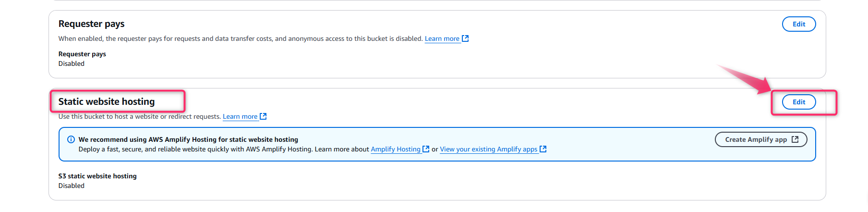Click the Create Amplify app button
Viewport: 868px width, 212px height.
761,139
